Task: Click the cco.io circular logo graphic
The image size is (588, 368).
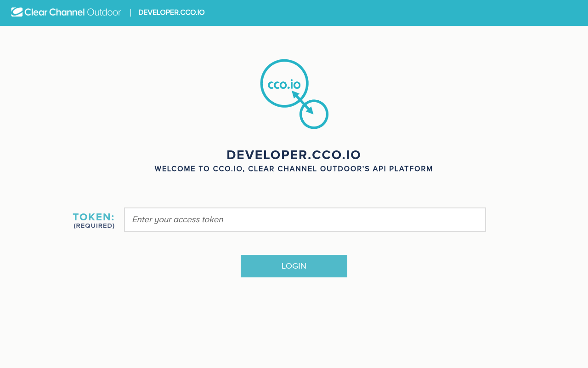Action: click(x=294, y=94)
